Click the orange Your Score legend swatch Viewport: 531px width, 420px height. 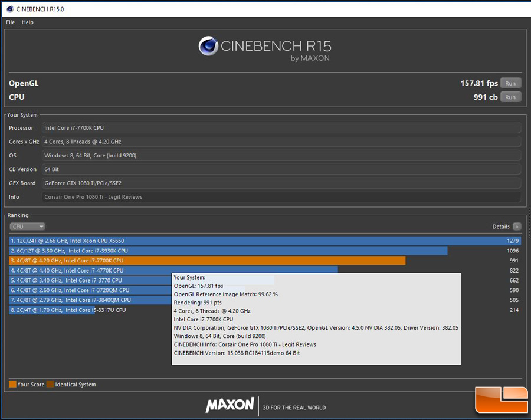(12, 385)
